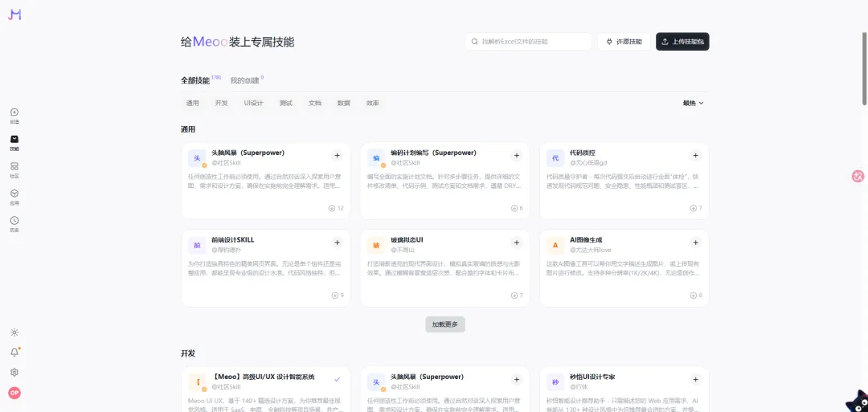Filter by 开发 category

222,103
